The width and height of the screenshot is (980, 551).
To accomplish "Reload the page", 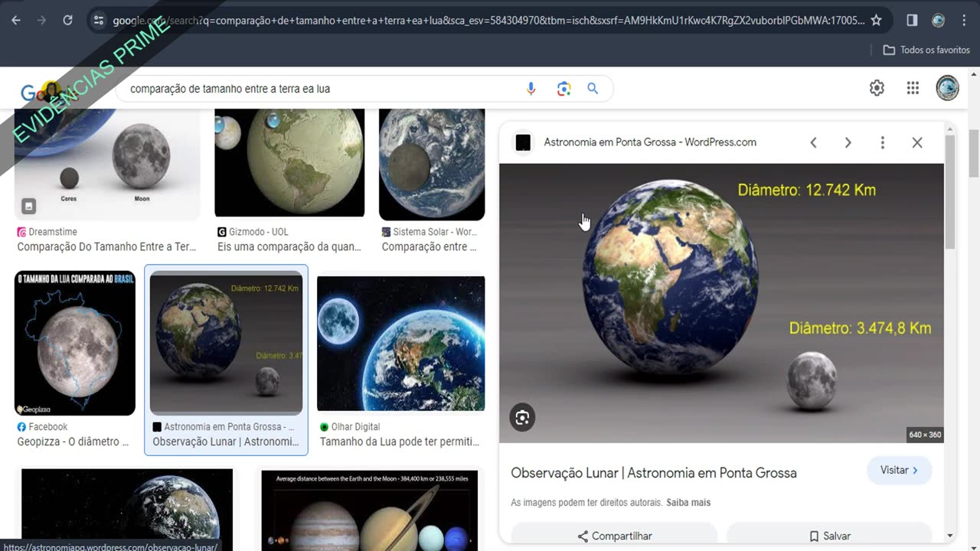I will (x=67, y=21).
